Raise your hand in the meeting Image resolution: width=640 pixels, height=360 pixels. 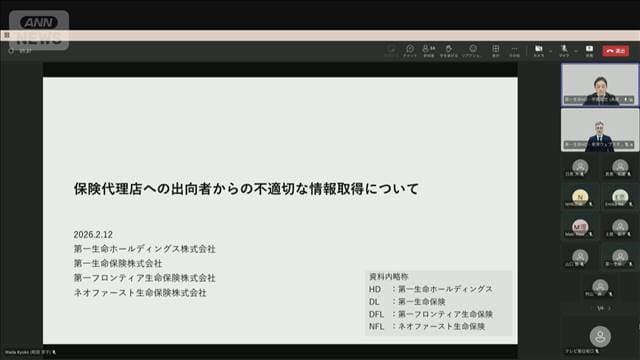[449, 51]
